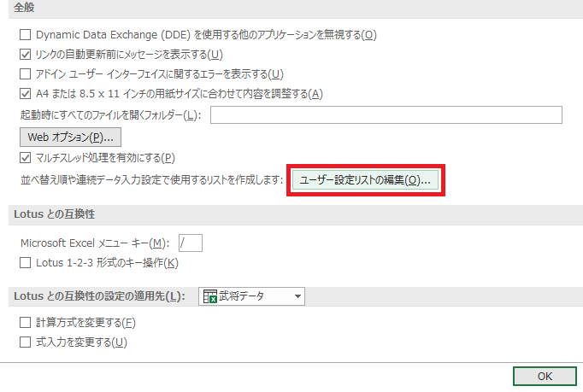Viewport: 583px width, 392px height.
Task: Enable ignoring other applications using DDE
Action: [25, 35]
